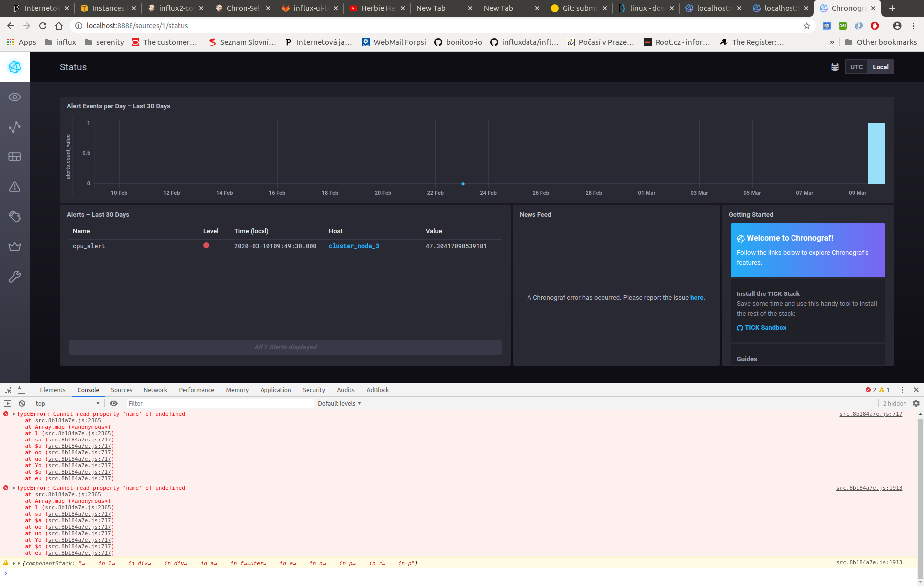Expand the first TypeError stack trace
This screenshot has height=586, width=924.
13,414
